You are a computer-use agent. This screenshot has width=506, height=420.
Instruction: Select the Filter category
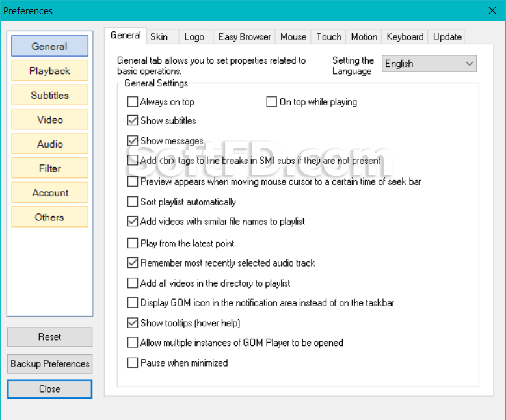coord(49,168)
